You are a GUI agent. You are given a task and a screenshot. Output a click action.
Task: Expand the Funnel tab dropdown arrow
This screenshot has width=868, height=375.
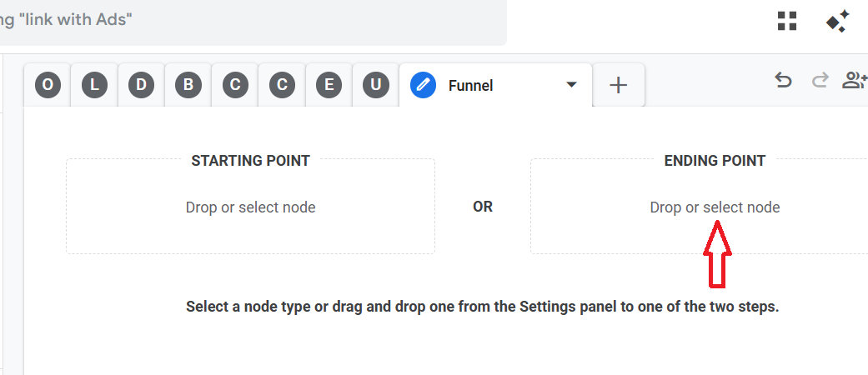(571, 85)
